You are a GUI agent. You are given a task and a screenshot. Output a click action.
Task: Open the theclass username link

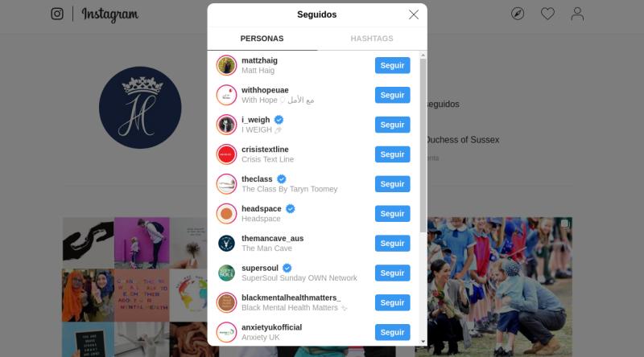pos(257,179)
